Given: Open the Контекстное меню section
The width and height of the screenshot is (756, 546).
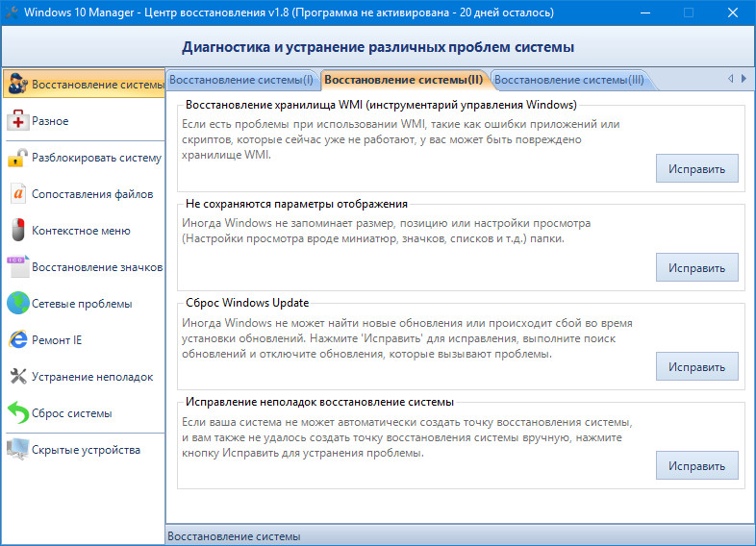Looking at the screenshot, I should click(81, 231).
